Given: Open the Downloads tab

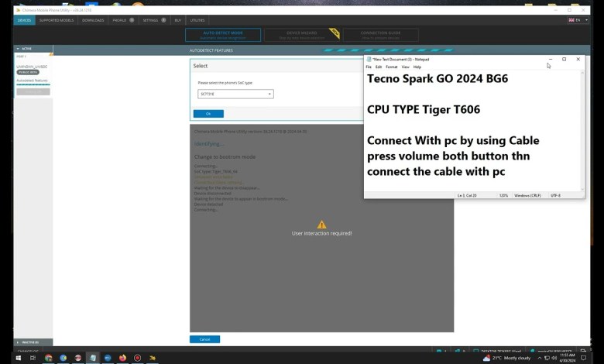Looking at the screenshot, I should [93, 20].
